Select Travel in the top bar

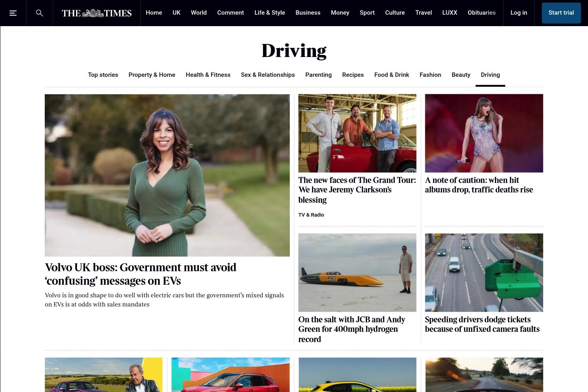click(423, 13)
